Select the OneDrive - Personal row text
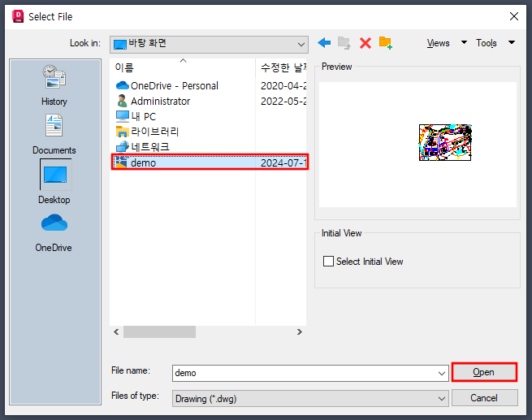The image size is (532, 420). 175,85
